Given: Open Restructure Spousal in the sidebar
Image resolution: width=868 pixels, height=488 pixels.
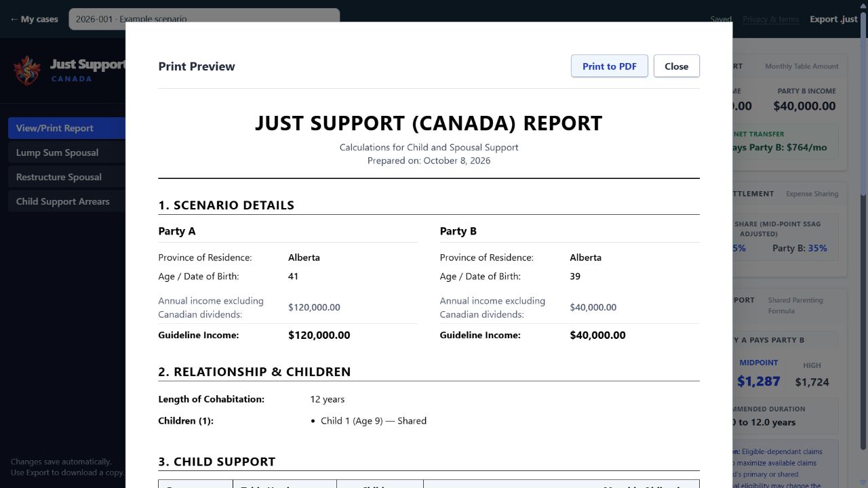Looking at the screenshot, I should coord(66,177).
